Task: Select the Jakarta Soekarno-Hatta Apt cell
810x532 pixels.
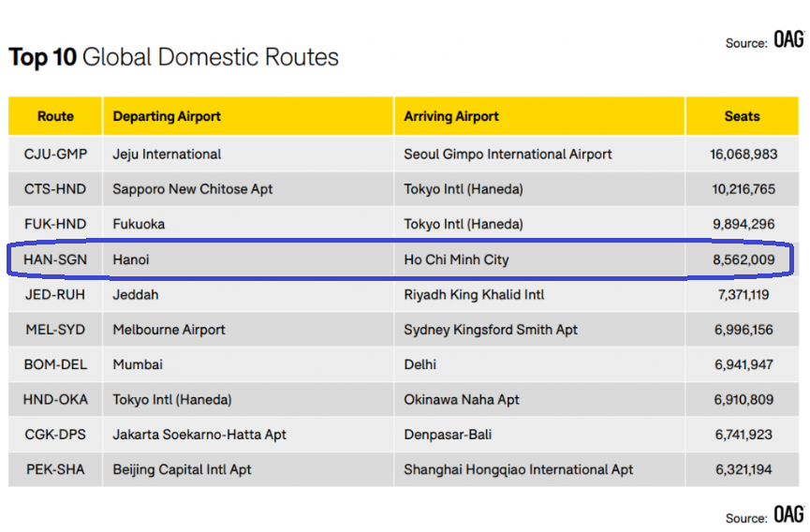Action: pyautogui.click(x=199, y=435)
